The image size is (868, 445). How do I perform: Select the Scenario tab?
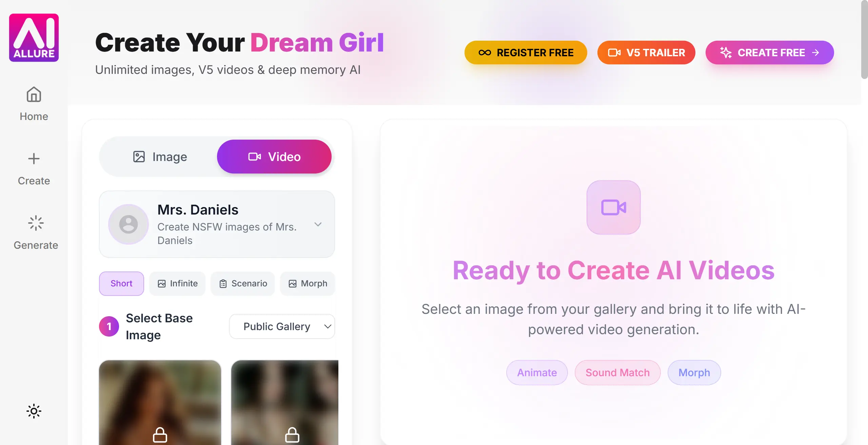click(243, 283)
